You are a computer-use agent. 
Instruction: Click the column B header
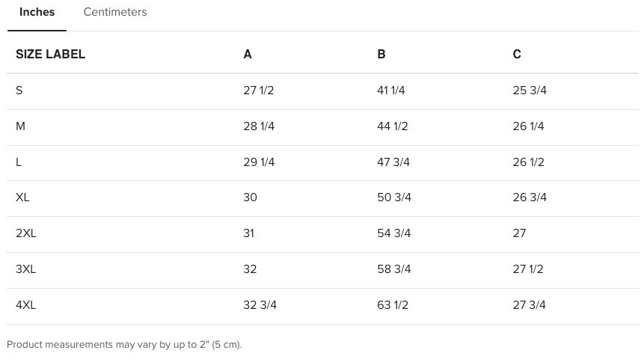(381, 55)
